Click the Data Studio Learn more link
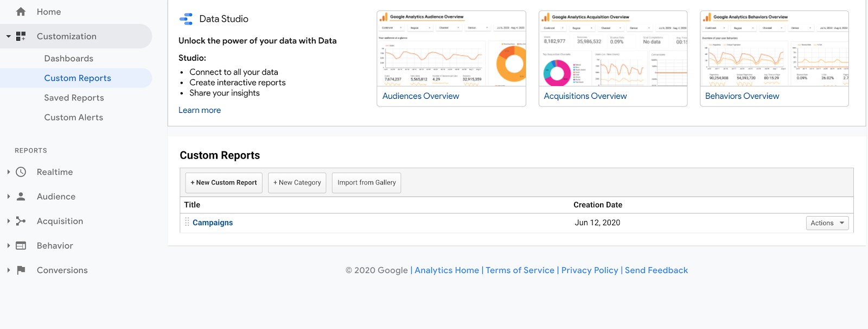This screenshot has width=868, height=329. coord(200,110)
